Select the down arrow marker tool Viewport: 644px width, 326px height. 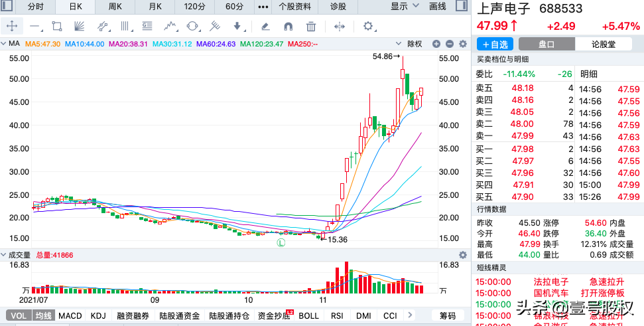(x=239, y=27)
